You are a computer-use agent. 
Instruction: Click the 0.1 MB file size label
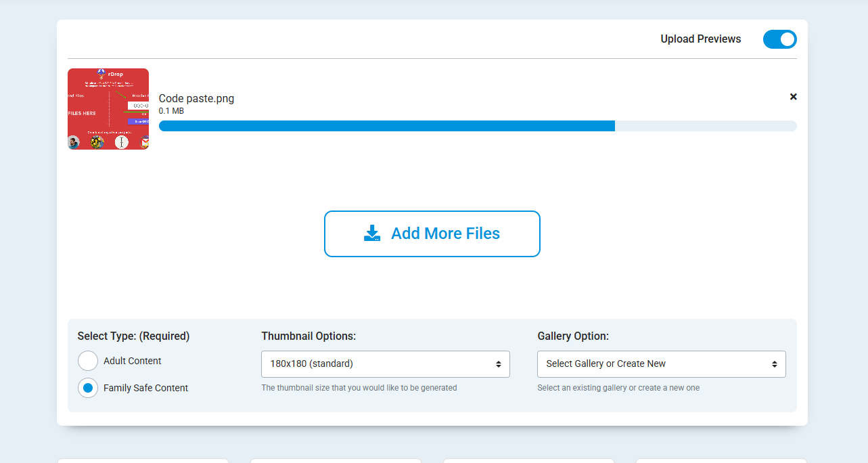click(170, 110)
